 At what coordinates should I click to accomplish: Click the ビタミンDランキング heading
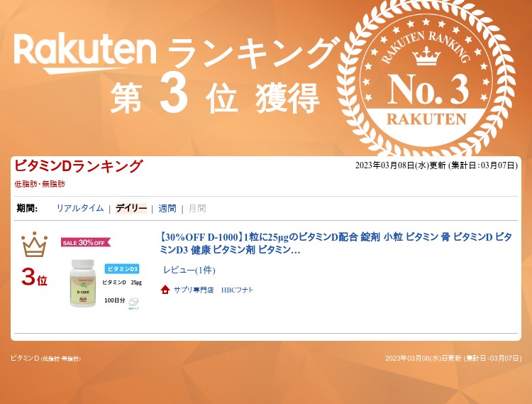(x=78, y=166)
